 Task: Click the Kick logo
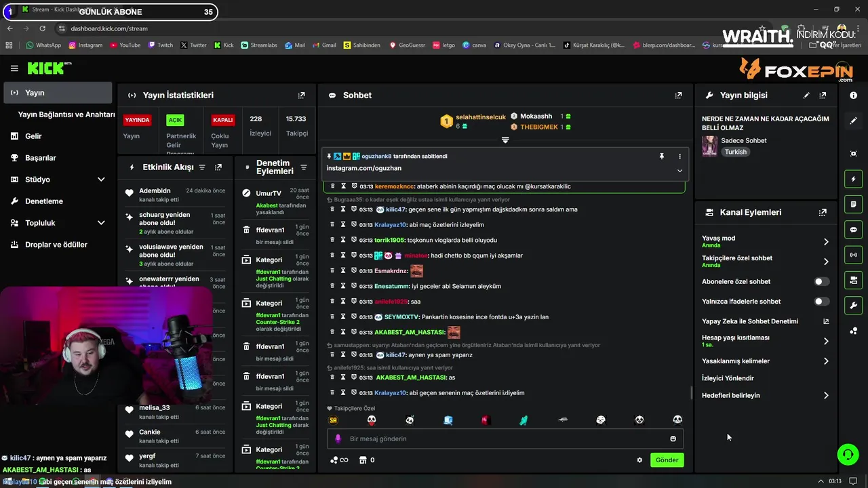[49, 68]
